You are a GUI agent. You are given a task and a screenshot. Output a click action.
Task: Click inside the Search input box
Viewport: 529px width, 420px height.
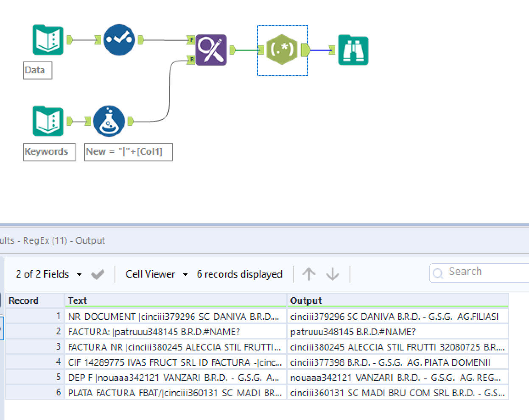(475, 272)
